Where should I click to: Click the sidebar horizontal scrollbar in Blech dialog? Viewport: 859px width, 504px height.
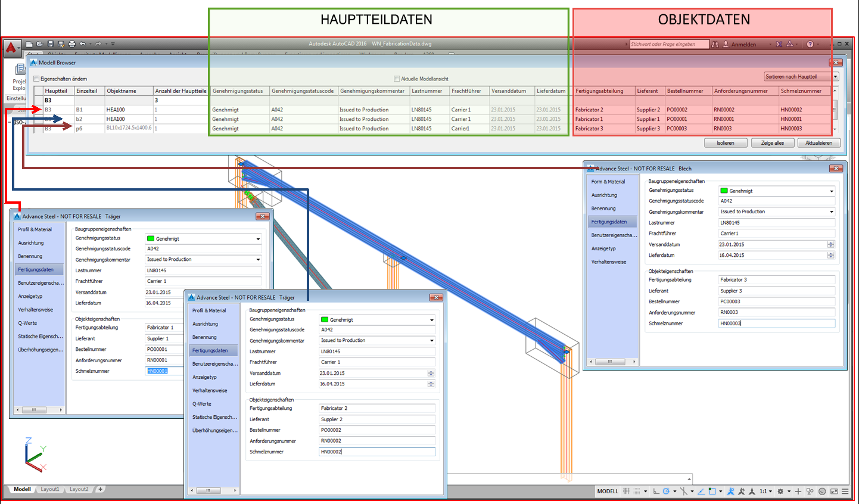(612, 362)
